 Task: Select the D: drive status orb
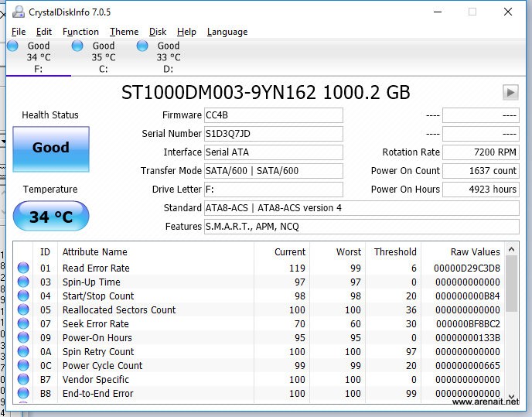142,46
